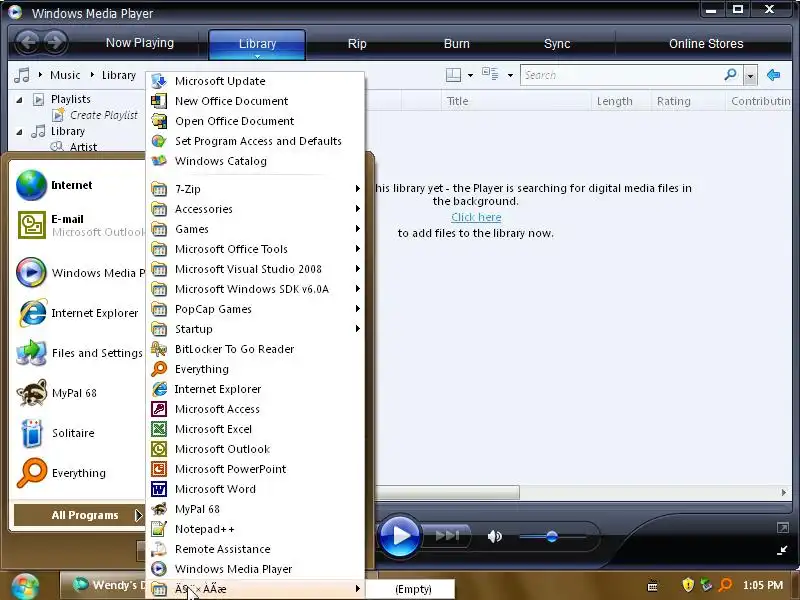Click the Media Player back arrow button
This screenshot has height=600, width=800.
[28, 42]
